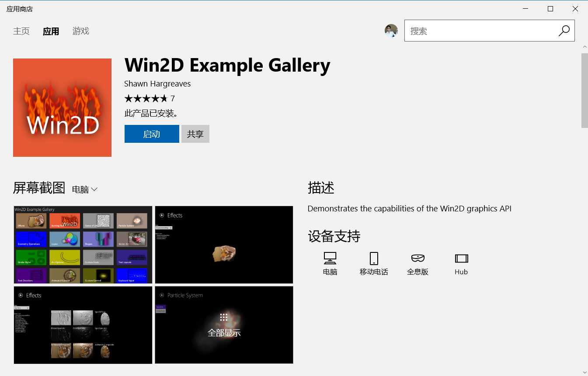Screen dimensions: 588x376
Task: Show all screenshots via 全部显示
Action: pos(224,325)
